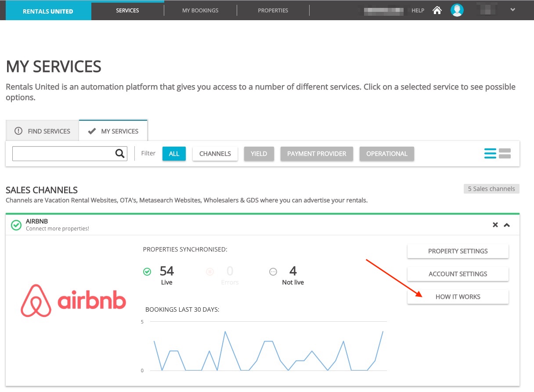Filter services by Payment Provider

[x=317, y=154]
